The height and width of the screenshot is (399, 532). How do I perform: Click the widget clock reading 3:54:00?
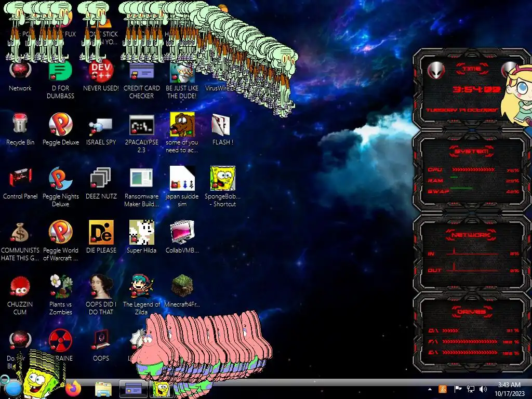tap(476, 89)
